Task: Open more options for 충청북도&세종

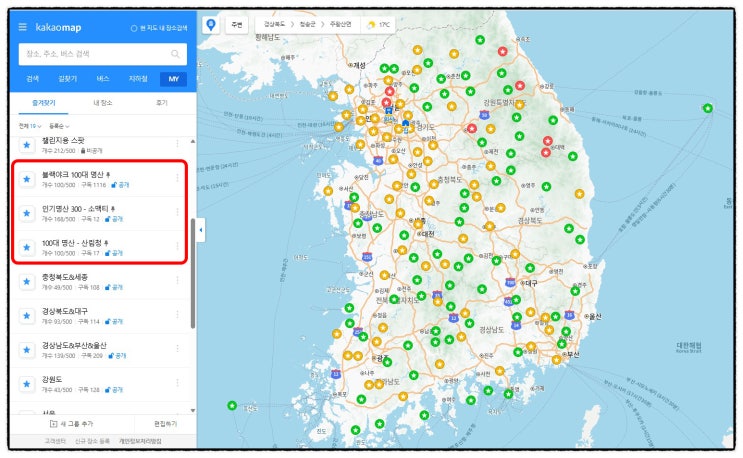Action: (178, 280)
